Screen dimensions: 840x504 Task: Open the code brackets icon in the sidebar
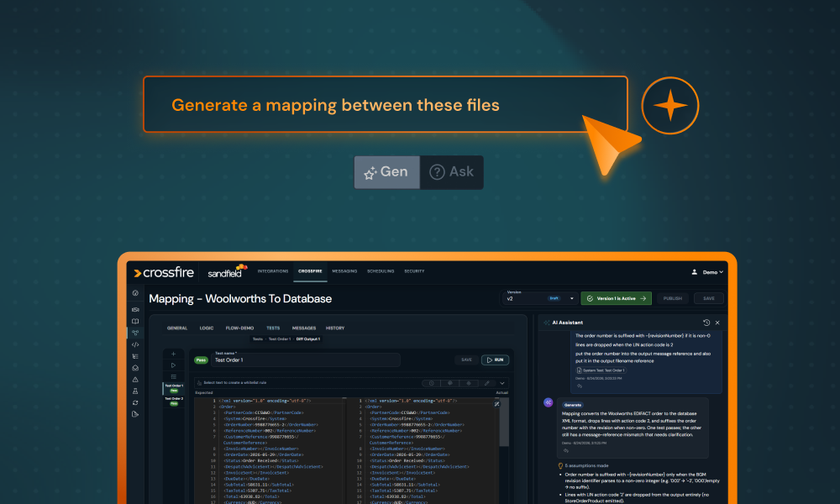click(x=135, y=345)
